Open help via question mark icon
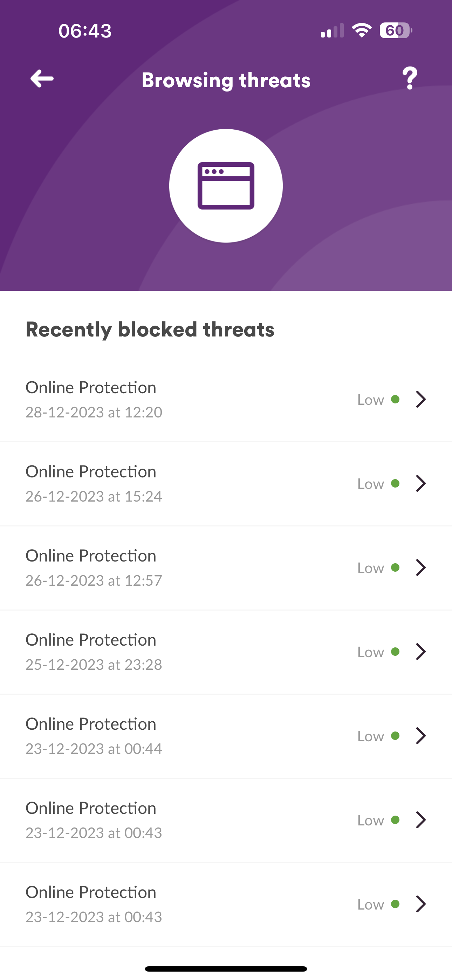Viewport: 452px width, 980px height. pyautogui.click(x=410, y=79)
